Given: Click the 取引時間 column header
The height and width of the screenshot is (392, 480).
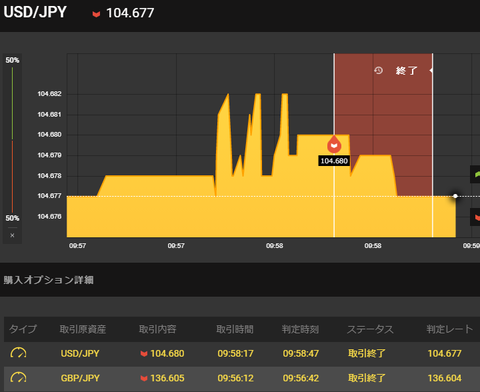Looking at the screenshot, I should [235, 329].
